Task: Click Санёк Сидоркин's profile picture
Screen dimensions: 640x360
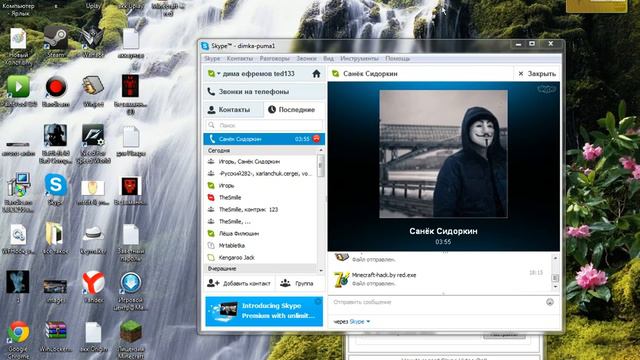Action: pyautogui.click(x=444, y=154)
